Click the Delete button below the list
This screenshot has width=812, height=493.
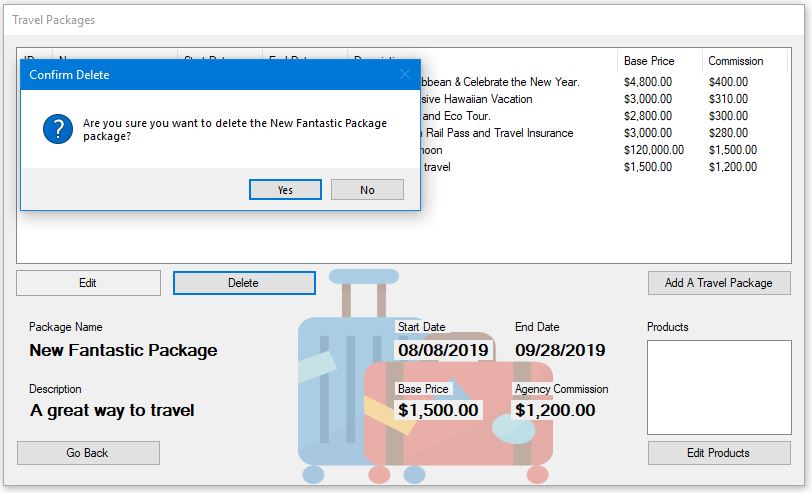[244, 283]
